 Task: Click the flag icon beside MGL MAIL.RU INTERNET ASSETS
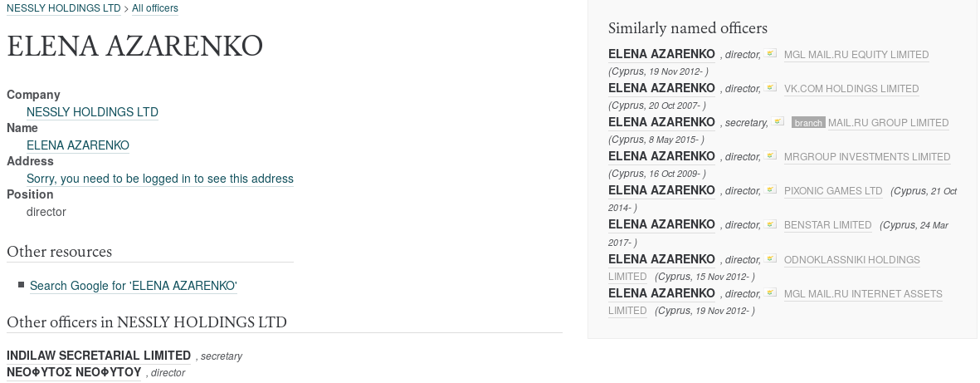[x=771, y=292]
